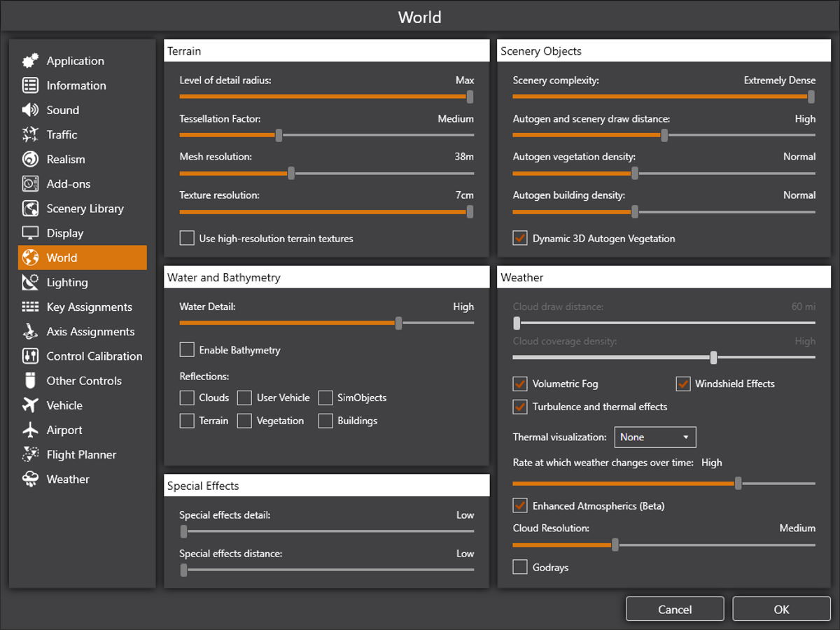Click the Cancel button

click(x=675, y=609)
